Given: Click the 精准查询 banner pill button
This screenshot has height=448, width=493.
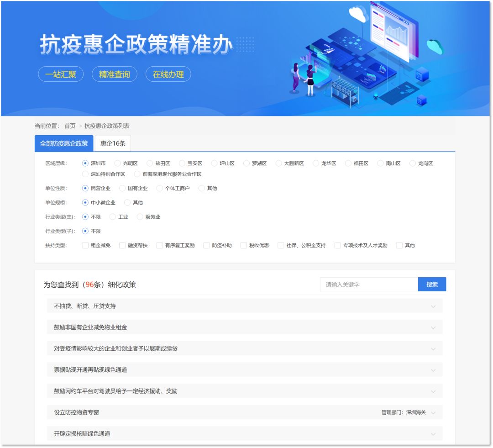Looking at the screenshot, I should click(x=115, y=74).
